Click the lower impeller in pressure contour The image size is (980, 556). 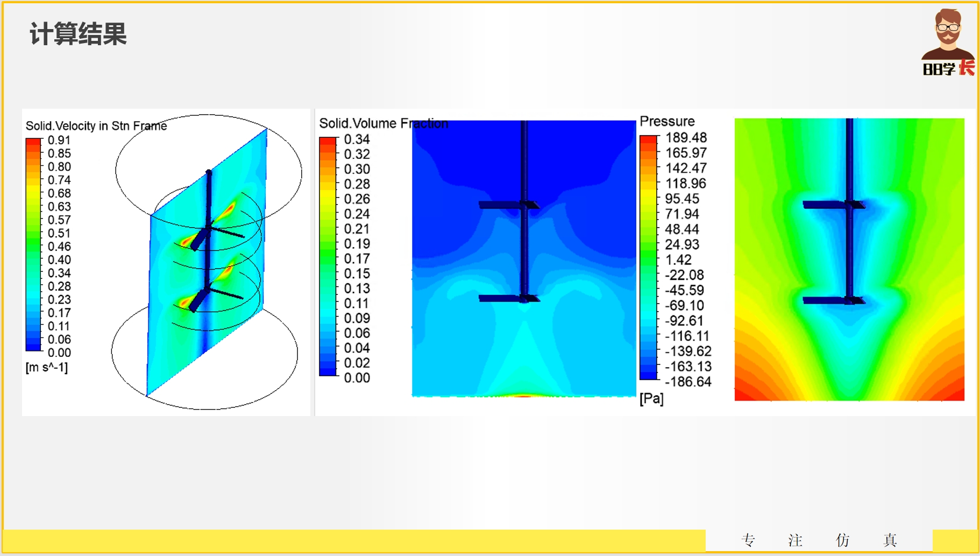pos(833,300)
